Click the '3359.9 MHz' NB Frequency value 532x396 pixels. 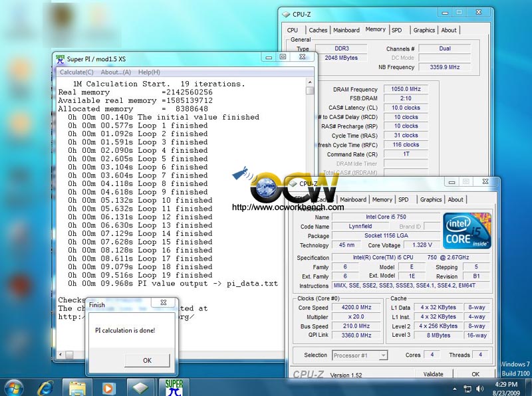pyautogui.click(x=444, y=67)
